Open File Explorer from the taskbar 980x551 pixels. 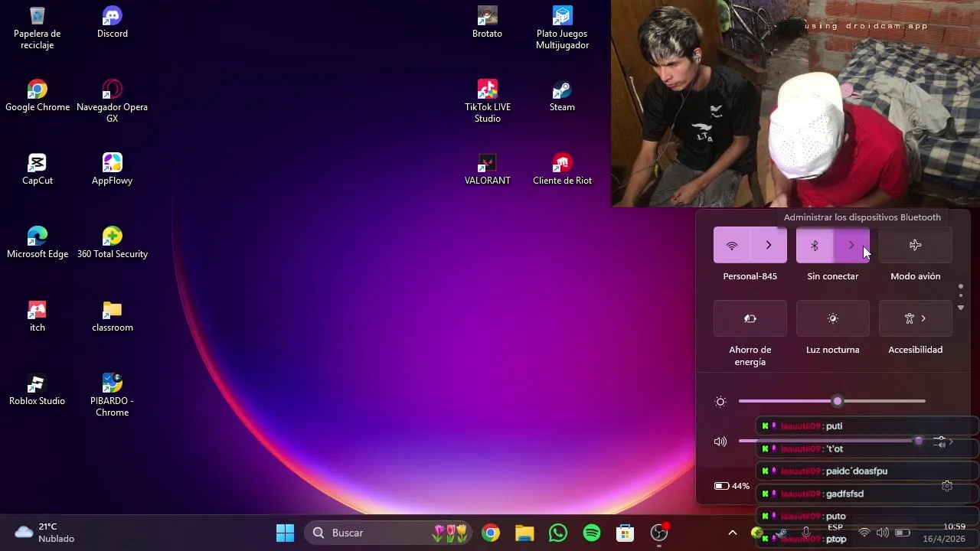(x=524, y=533)
